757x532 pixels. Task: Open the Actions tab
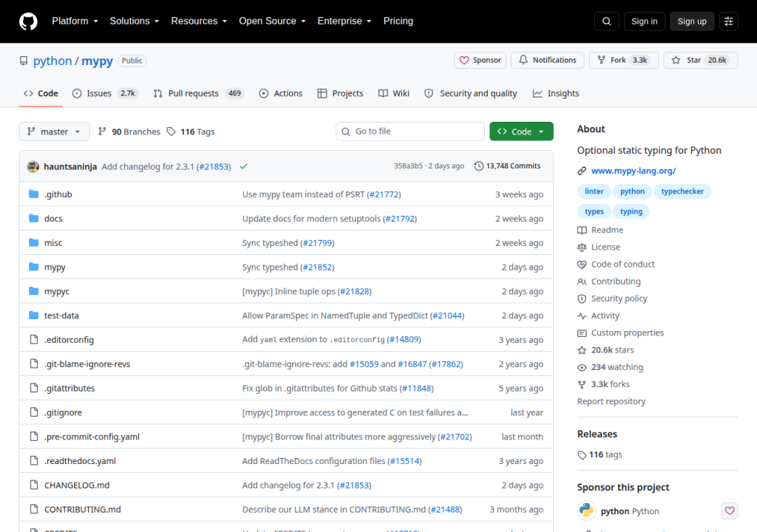280,94
